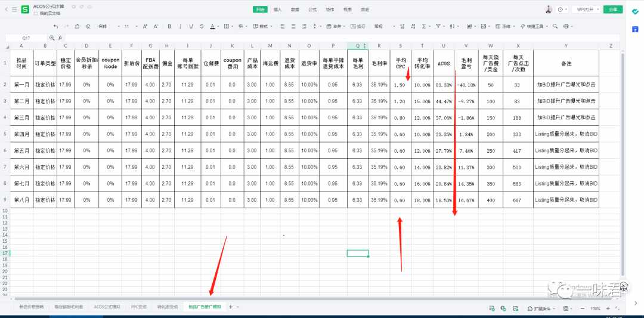
Task: Switch to the 新品广告推广模拟 sheet tab
Action: coord(205,307)
